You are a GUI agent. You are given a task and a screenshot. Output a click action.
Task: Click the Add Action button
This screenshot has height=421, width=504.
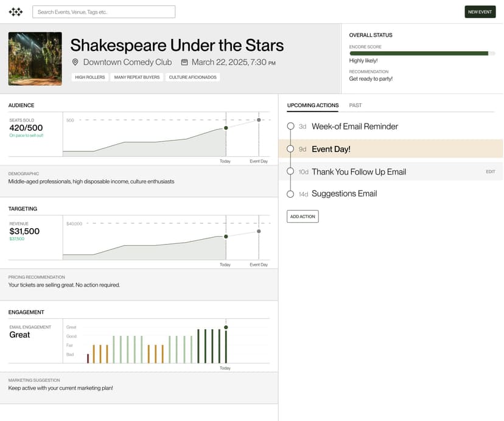[303, 217]
